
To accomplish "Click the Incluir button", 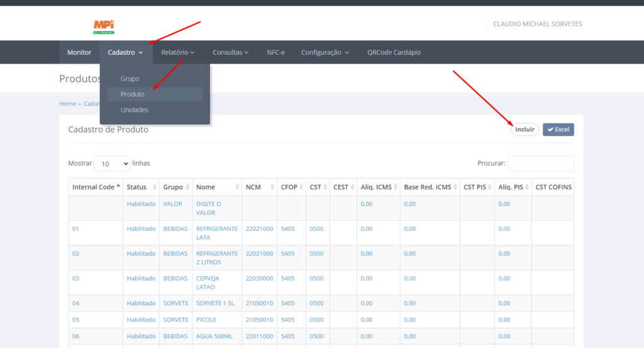I will [525, 129].
